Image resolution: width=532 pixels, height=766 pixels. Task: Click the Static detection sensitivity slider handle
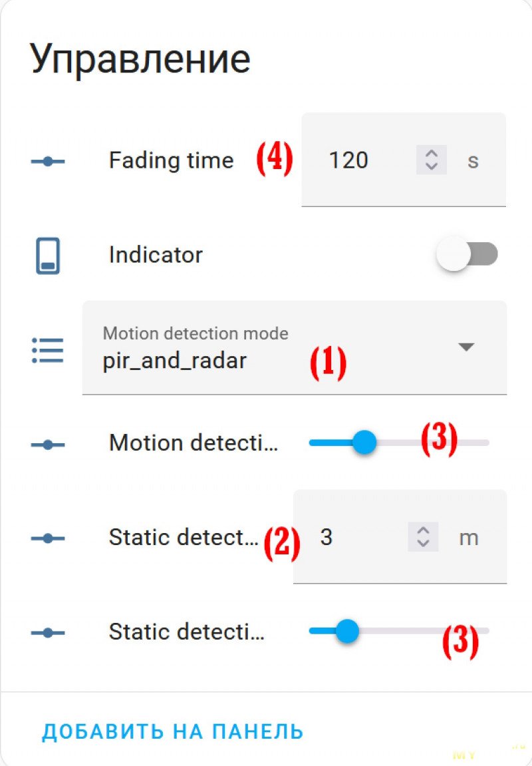pyautogui.click(x=347, y=631)
